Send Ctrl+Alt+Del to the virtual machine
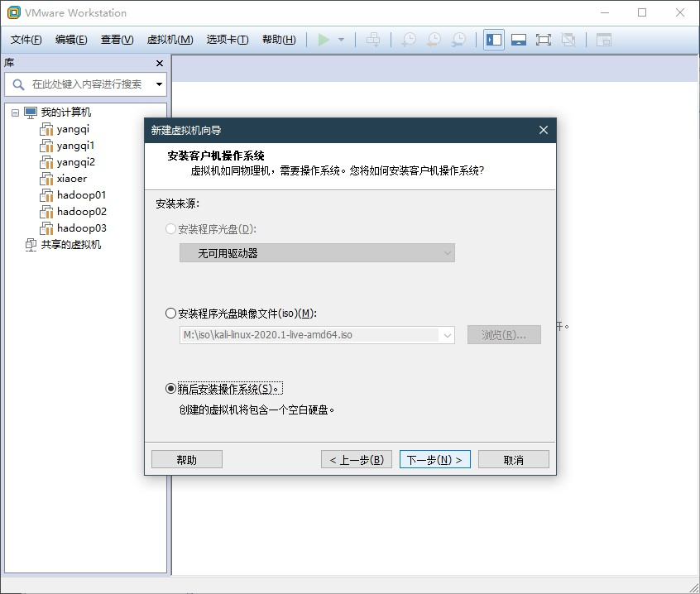The height and width of the screenshot is (594, 700). [374, 39]
